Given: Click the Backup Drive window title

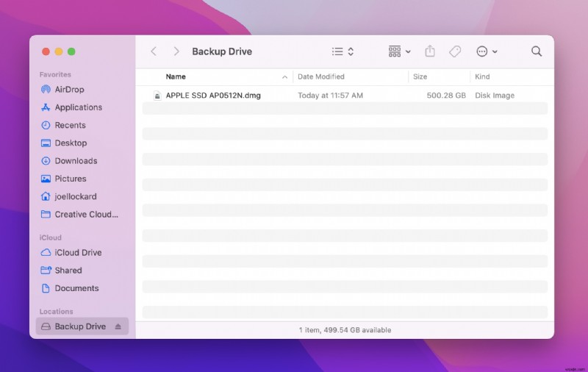Looking at the screenshot, I should (222, 51).
